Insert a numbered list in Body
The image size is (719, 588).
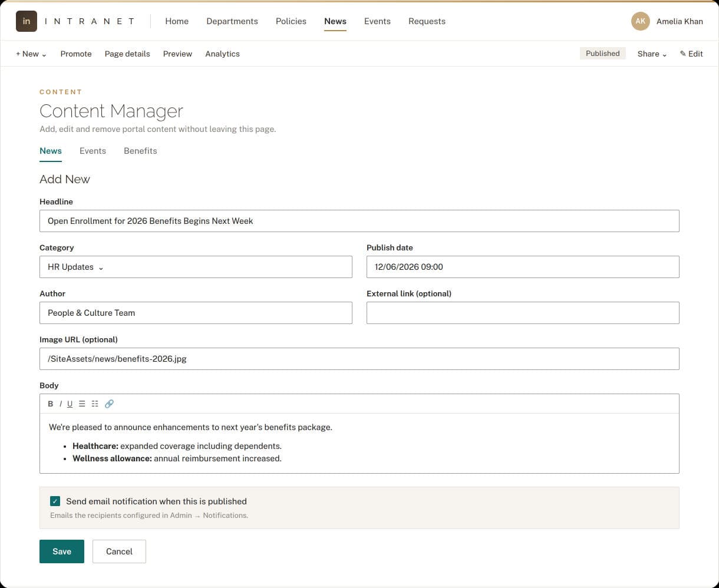click(x=95, y=404)
